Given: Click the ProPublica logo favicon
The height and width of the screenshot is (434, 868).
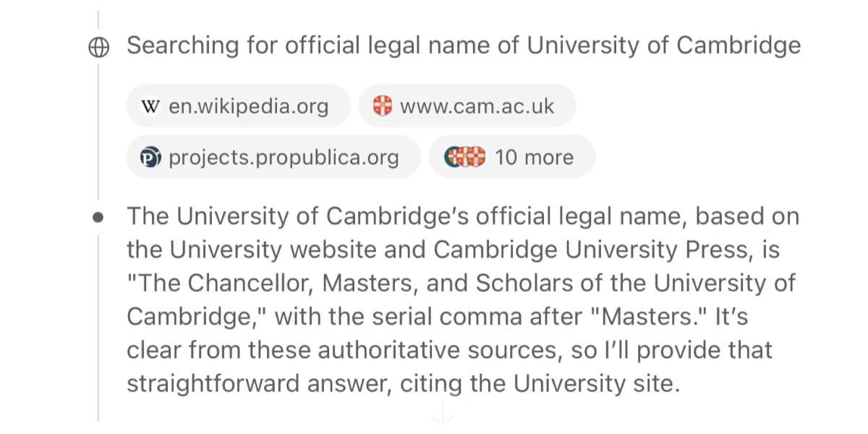Looking at the screenshot, I should [150, 157].
